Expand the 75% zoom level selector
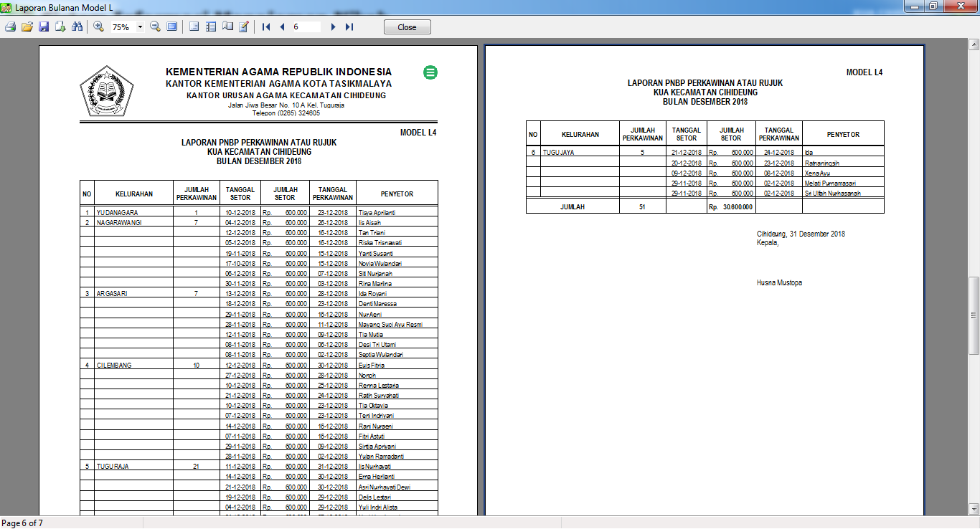This screenshot has width=980, height=529. (141, 27)
